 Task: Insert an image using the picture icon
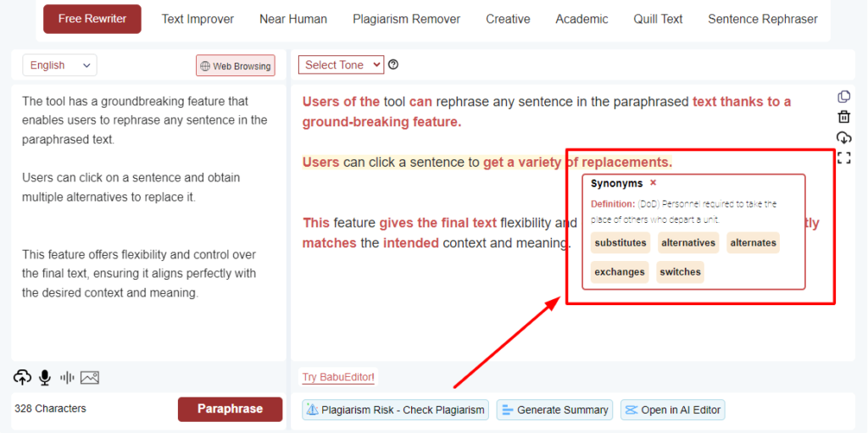point(90,378)
